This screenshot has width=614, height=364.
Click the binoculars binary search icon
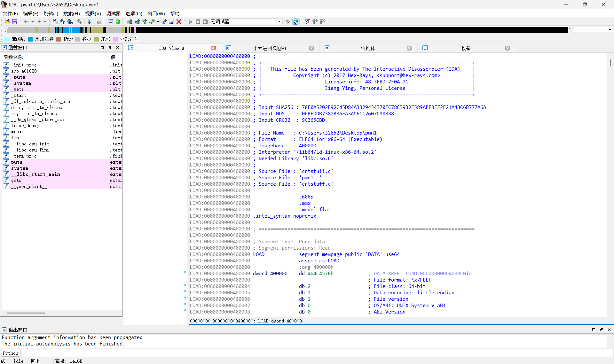70,22
